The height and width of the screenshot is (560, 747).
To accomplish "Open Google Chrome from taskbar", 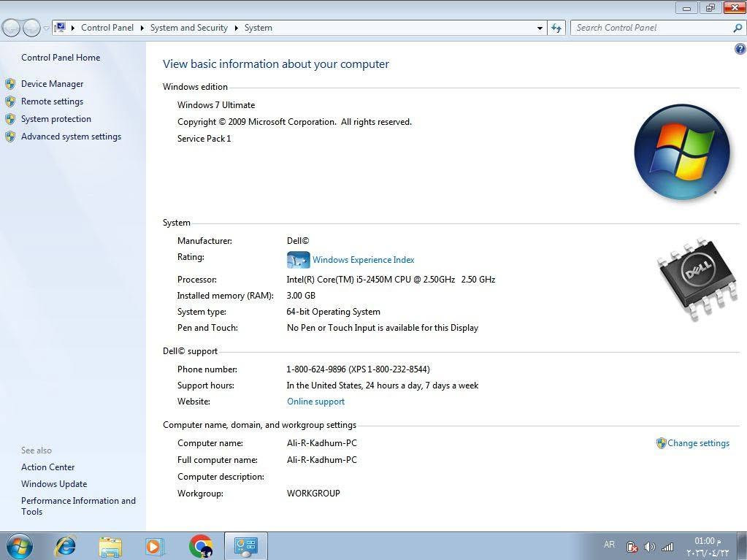I will (201, 546).
